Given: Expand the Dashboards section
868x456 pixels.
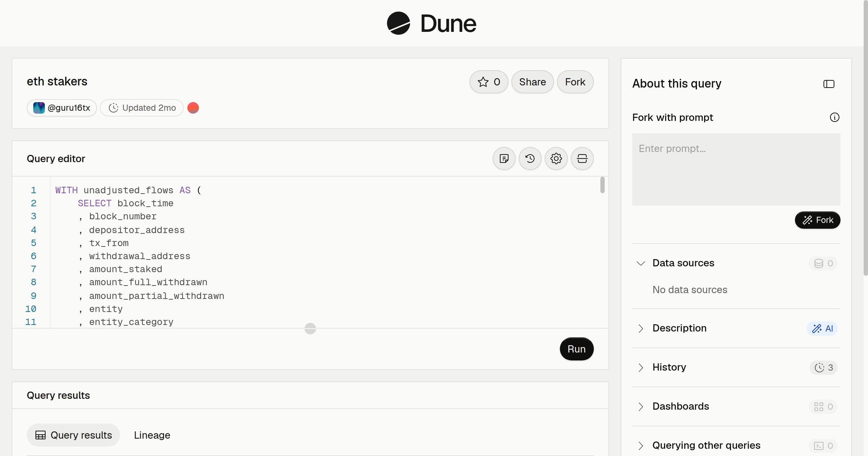Looking at the screenshot, I should pos(641,406).
